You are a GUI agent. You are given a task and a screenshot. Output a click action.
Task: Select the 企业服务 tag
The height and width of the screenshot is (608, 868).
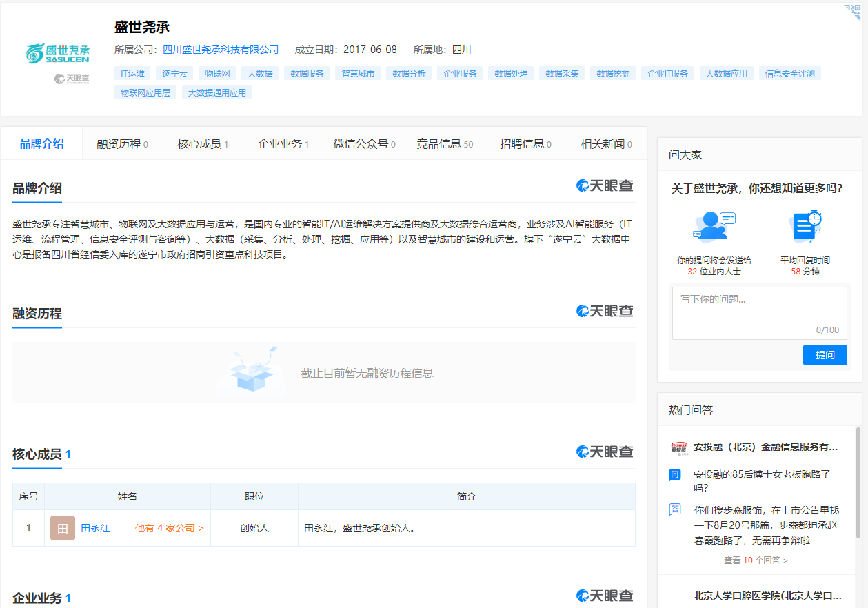click(460, 73)
